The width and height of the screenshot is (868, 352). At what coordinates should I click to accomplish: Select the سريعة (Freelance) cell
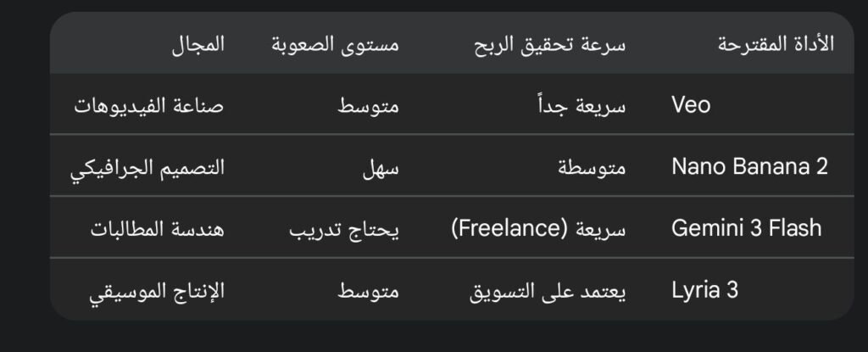coord(539,227)
